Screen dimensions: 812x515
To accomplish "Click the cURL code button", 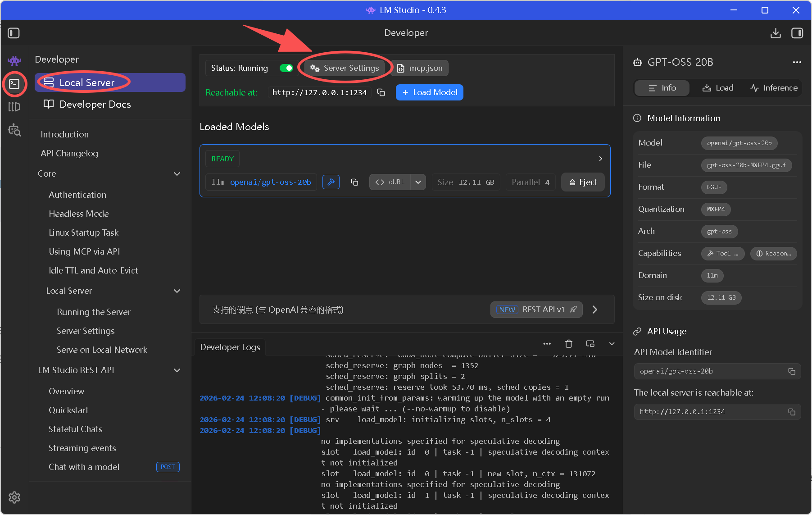I will [390, 182].
